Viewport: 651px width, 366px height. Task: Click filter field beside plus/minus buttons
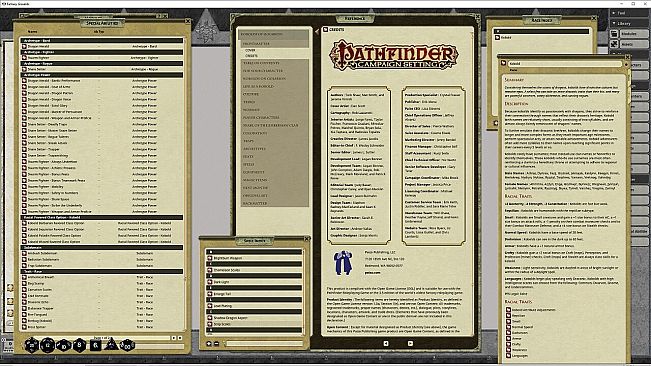coord(264,344)
